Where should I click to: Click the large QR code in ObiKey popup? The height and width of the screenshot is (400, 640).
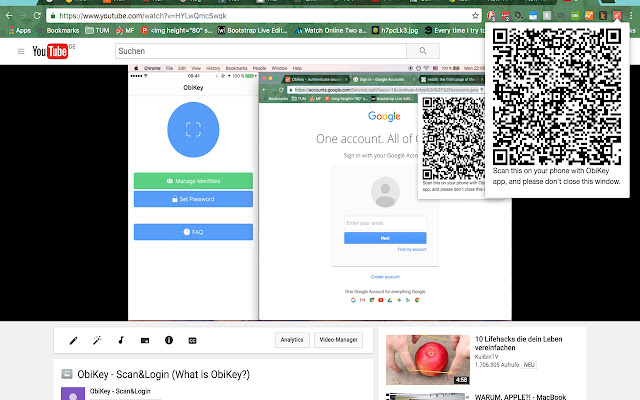[557, 97]
